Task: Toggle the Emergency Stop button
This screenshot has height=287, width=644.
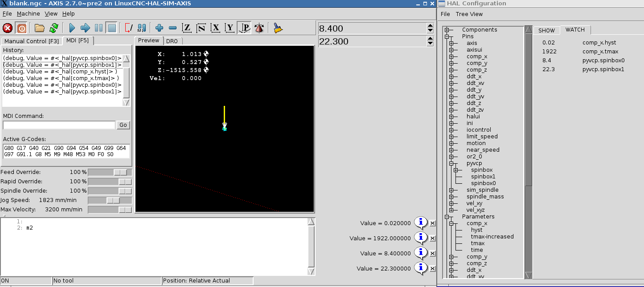Action: tap(8, 28)
